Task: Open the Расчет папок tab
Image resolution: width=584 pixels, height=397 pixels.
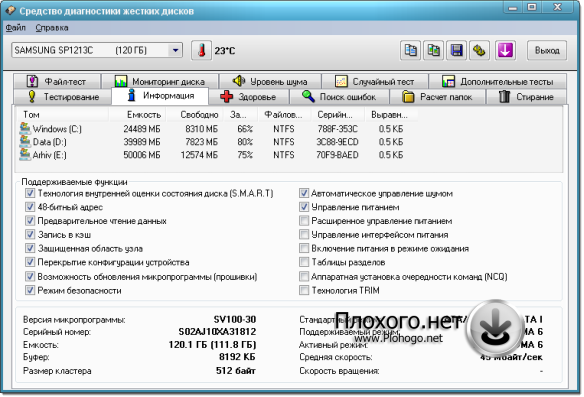Action: pyautogui.click(x=437, y=97)
